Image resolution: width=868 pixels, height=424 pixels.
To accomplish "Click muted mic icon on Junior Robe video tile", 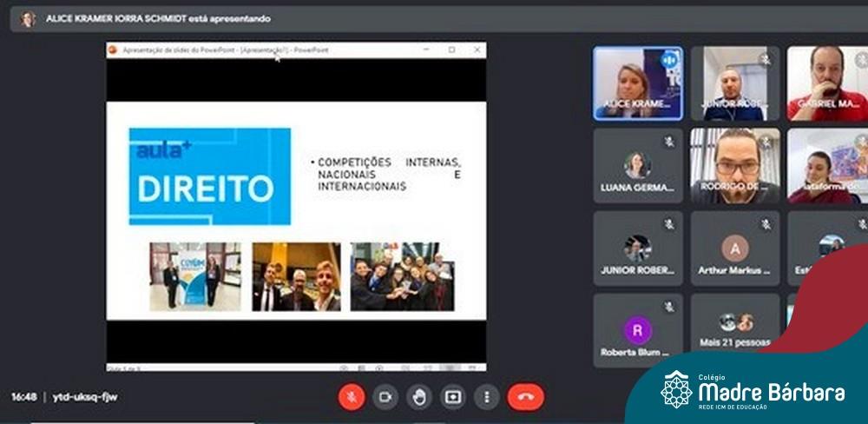I will point(766,59).
